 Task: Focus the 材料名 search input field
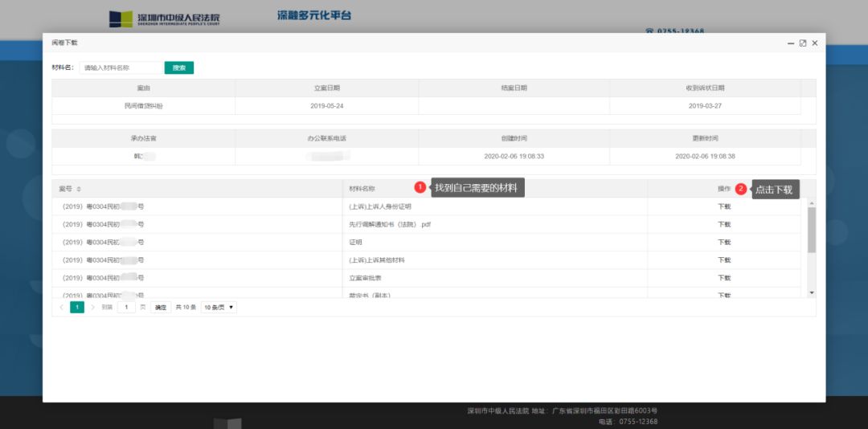pyautogui.click(x=121, y=68)
